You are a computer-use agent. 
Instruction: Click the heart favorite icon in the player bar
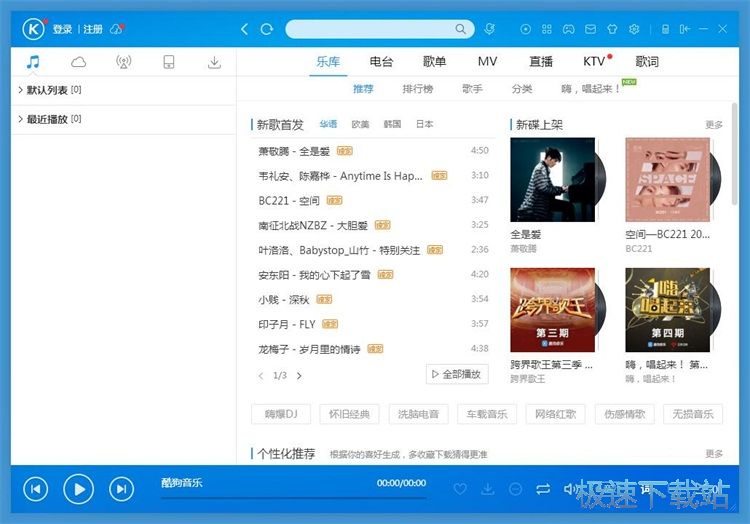pyautogui.click(x=460, y=489)
